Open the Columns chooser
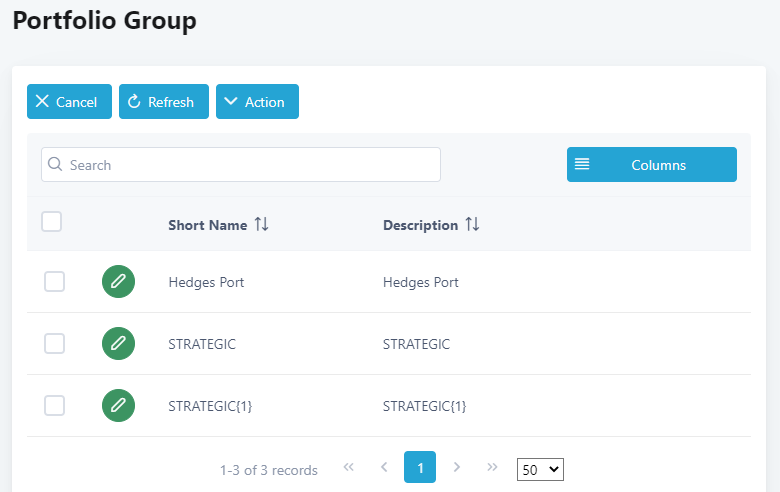The height and width of the screenshot is (492, 780). (652, 165)
